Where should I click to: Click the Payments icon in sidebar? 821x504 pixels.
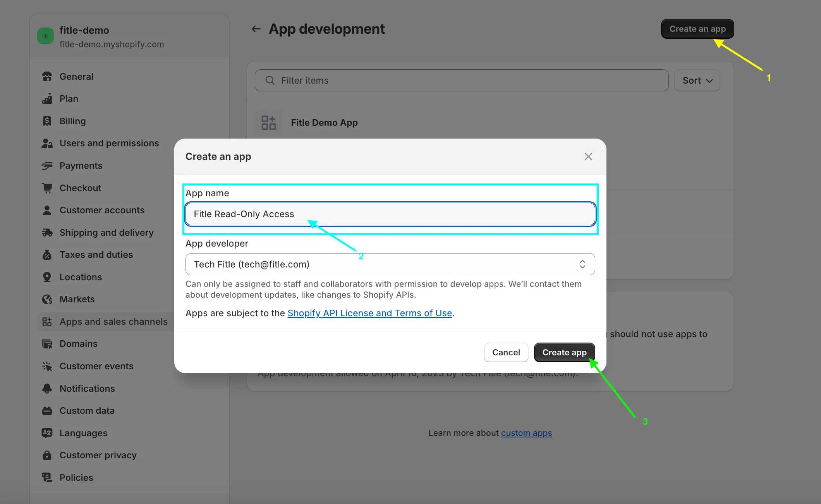tap(47, 165)
